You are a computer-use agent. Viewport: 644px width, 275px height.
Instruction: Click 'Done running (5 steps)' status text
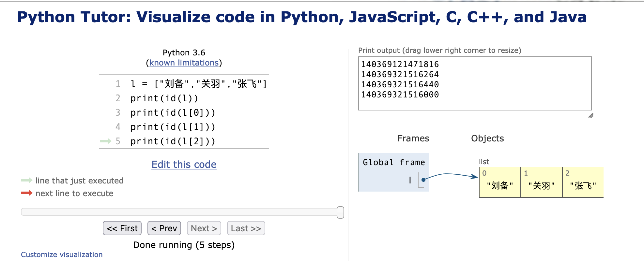tap(184, 245)
